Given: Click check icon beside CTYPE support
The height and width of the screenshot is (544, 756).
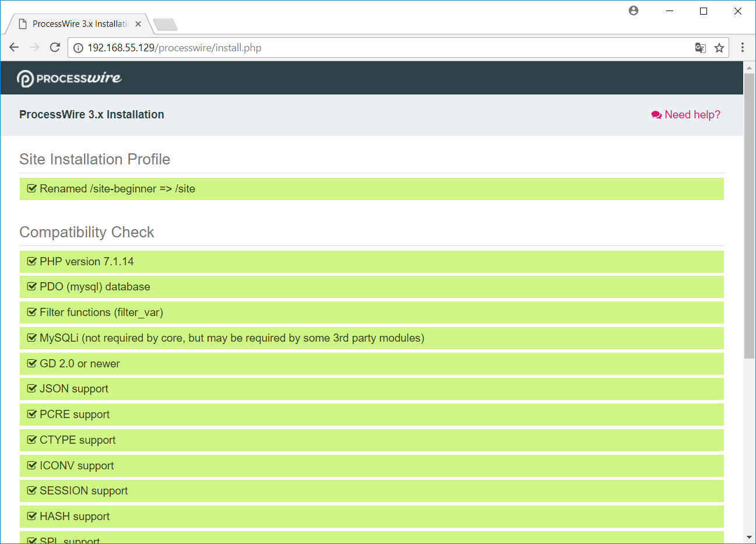Looking at the screenshot, I should [32, 440].
